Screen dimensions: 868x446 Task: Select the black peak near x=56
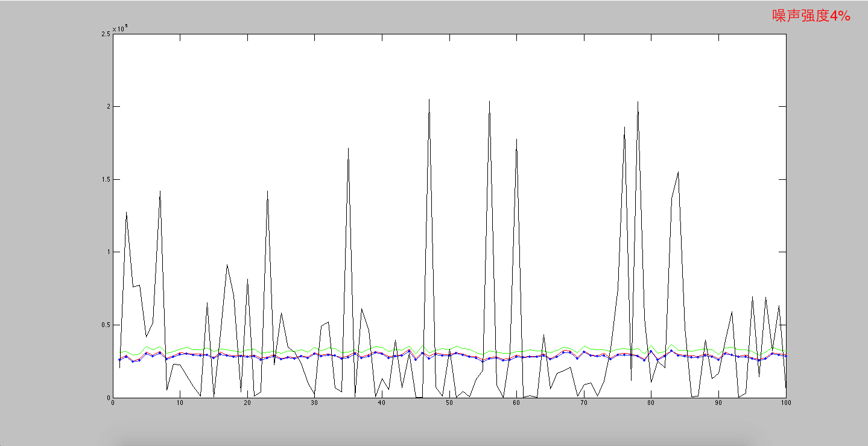(489, 102)
